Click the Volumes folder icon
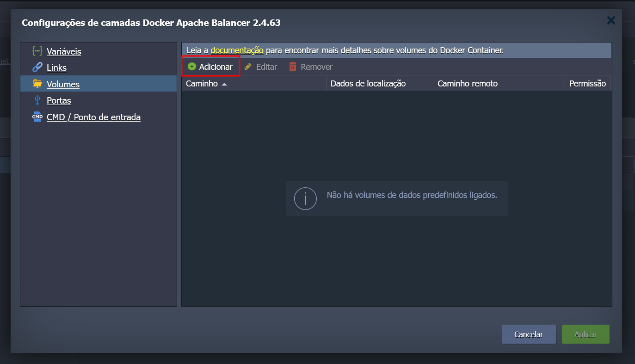Image resolution: width=635 pixels, height=364 pixels. pyautogui.click(x=37, y=84)
